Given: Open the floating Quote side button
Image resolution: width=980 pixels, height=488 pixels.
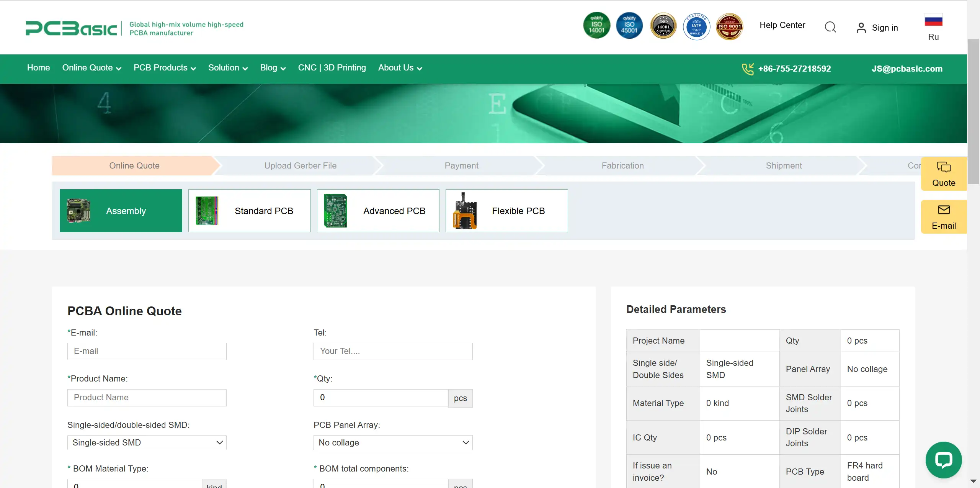Looking at the screenshot, I should (x=944, y=174).
